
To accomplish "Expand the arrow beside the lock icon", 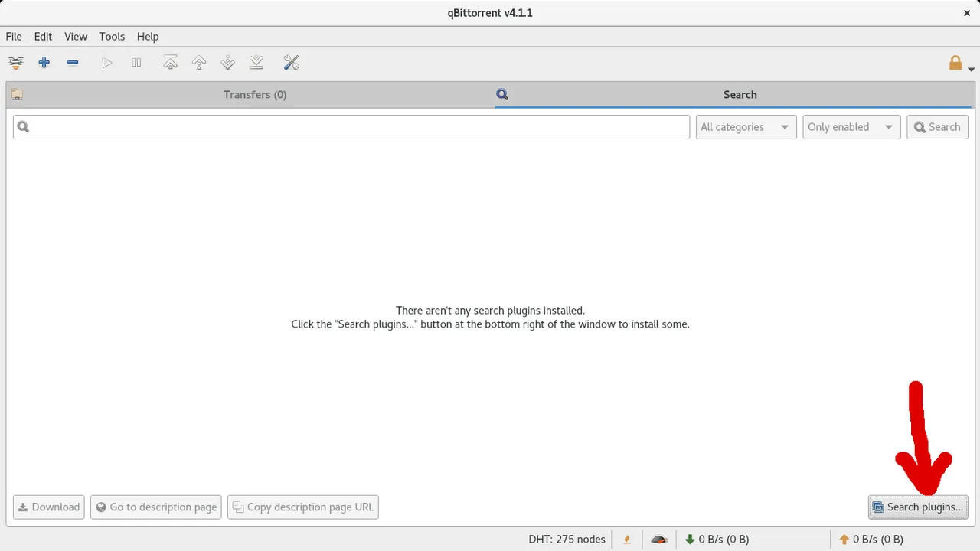I will 971,67.
